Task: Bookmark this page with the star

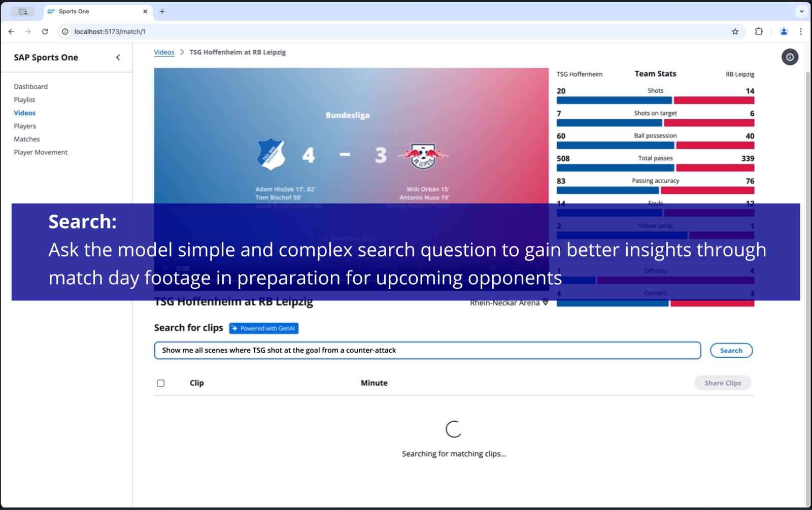Action: click(735, 31)
